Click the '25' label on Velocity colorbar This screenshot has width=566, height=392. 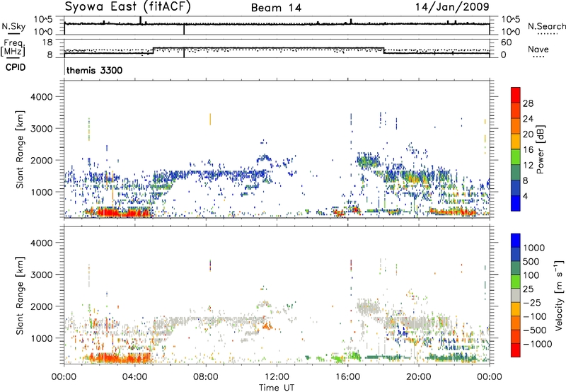coord(529,289)
